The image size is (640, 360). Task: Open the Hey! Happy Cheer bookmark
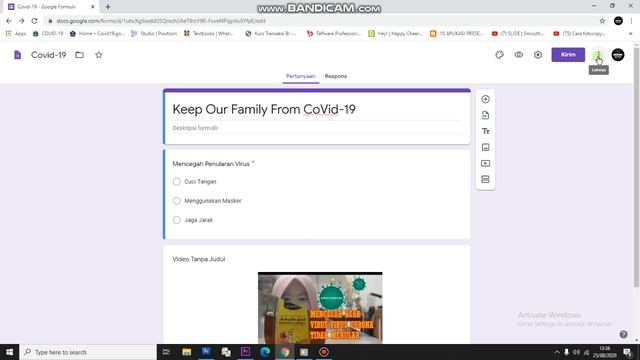395,33
